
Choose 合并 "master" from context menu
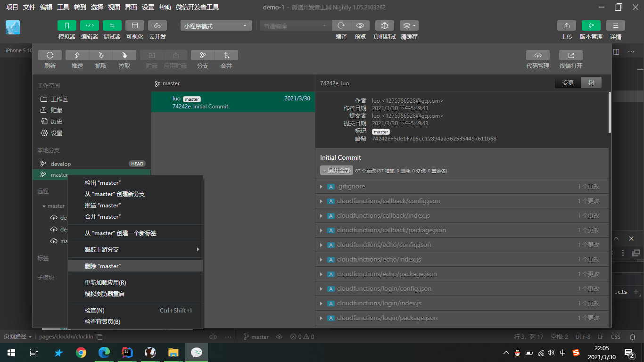point(135,217)
